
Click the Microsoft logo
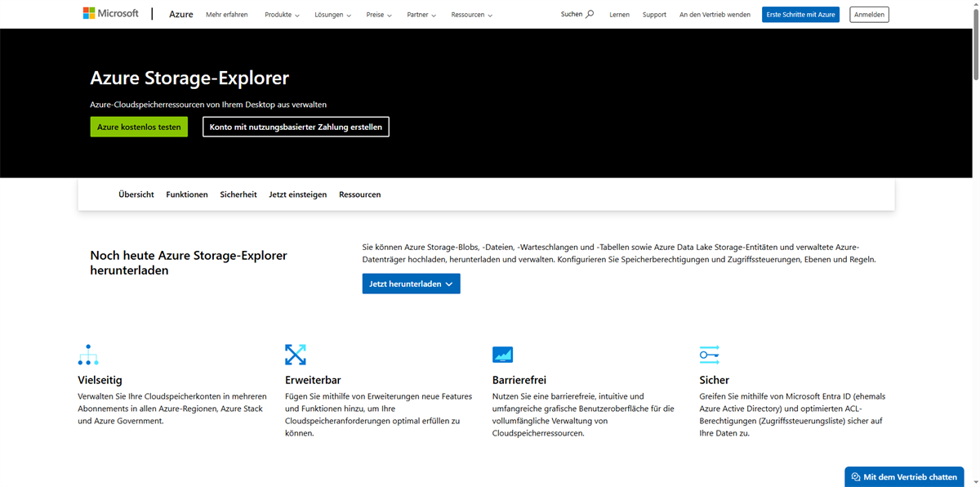(x=111, y=14)
